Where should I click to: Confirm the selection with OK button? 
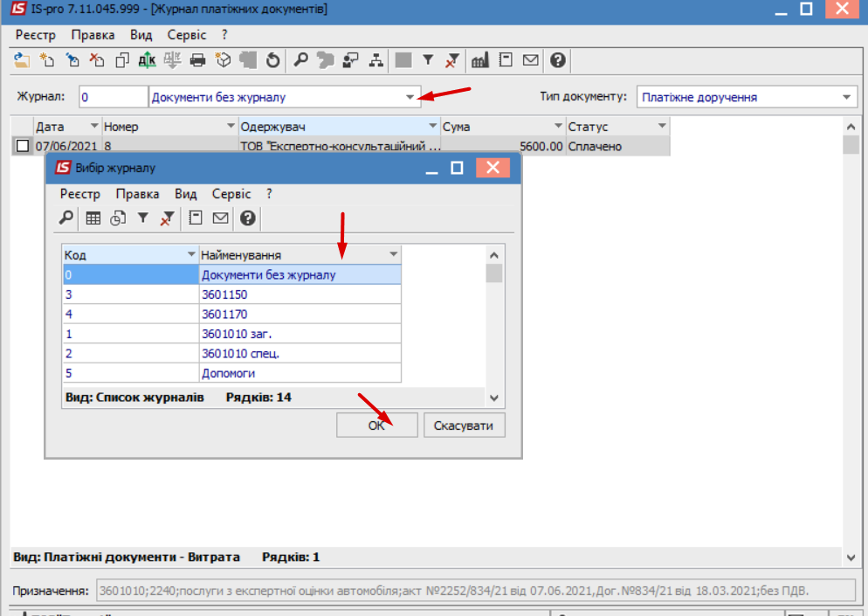point(376,426)
